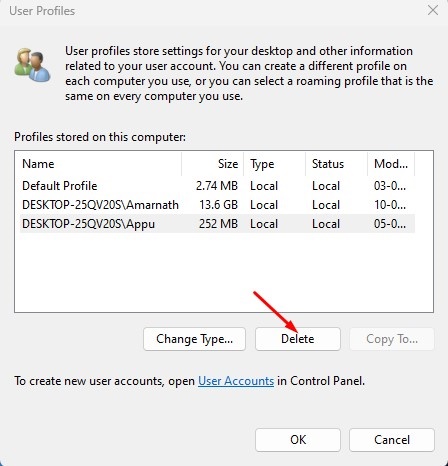This screenshot has height=466, width=448.
Task: Click the truncated Mod... column header
Action: tap(391, 164)
